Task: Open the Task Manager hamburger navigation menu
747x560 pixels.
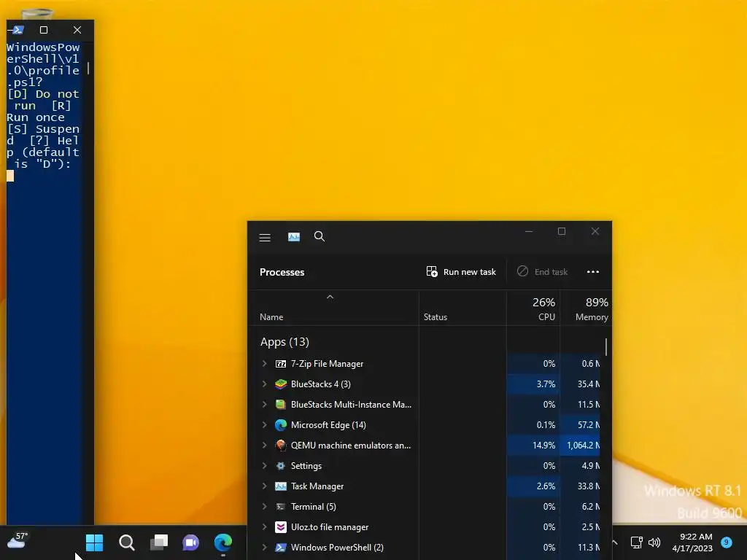Action: 265,237
